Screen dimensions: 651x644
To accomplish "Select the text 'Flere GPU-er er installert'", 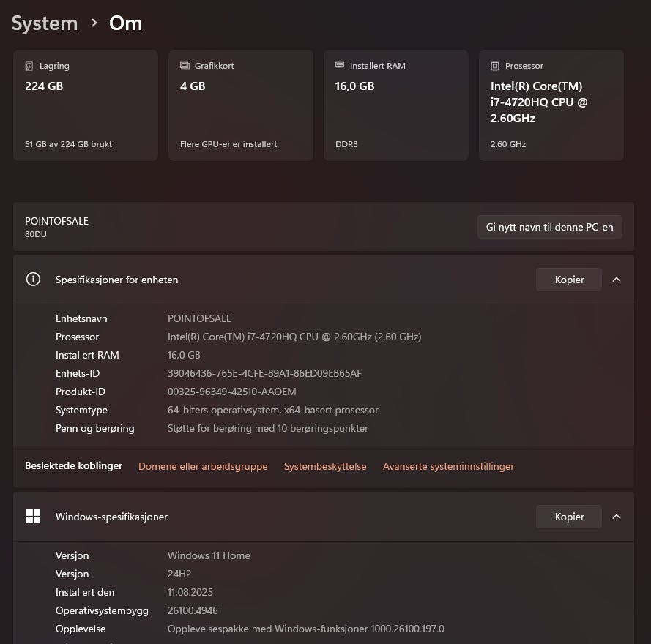I will [228, 144].
